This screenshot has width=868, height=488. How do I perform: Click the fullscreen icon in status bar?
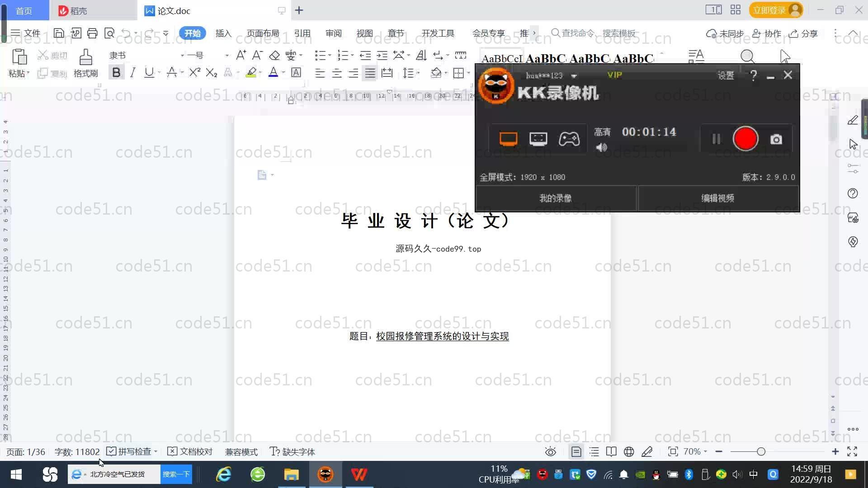pos(852,452)
